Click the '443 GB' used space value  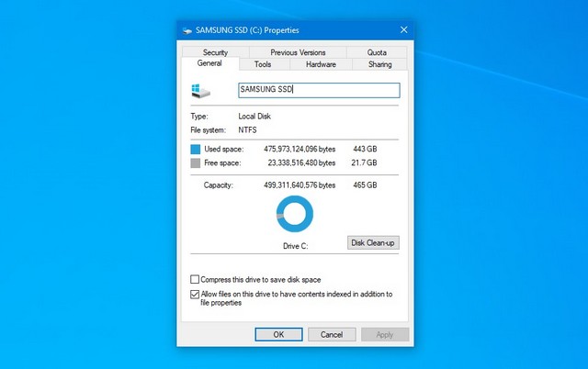[x=365, y=149]
